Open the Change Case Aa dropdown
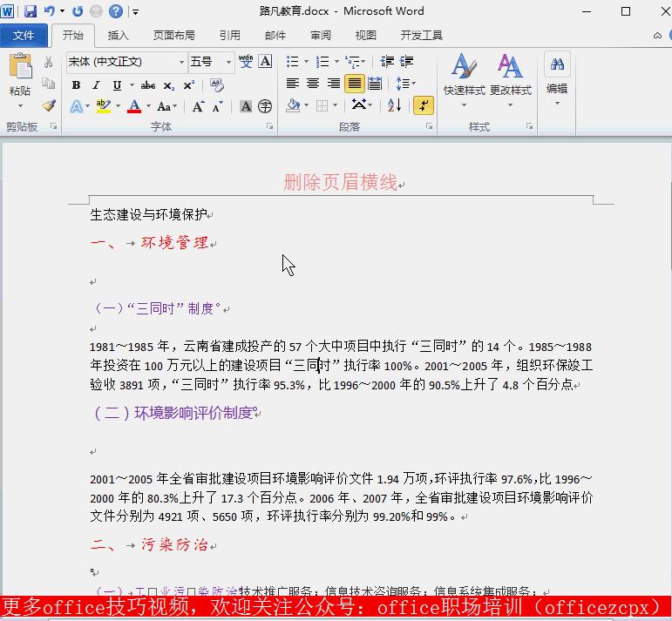 [166, 106]
